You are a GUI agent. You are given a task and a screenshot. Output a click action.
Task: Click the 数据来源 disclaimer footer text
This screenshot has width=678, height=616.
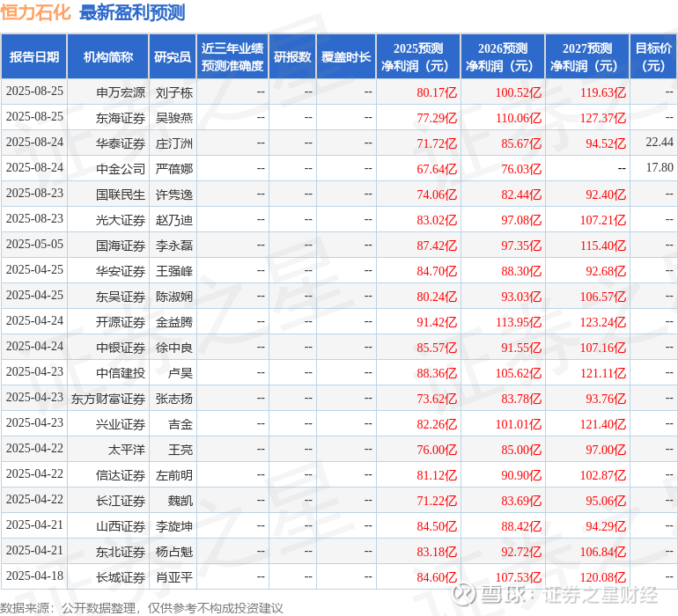click(x=142, y=608)
